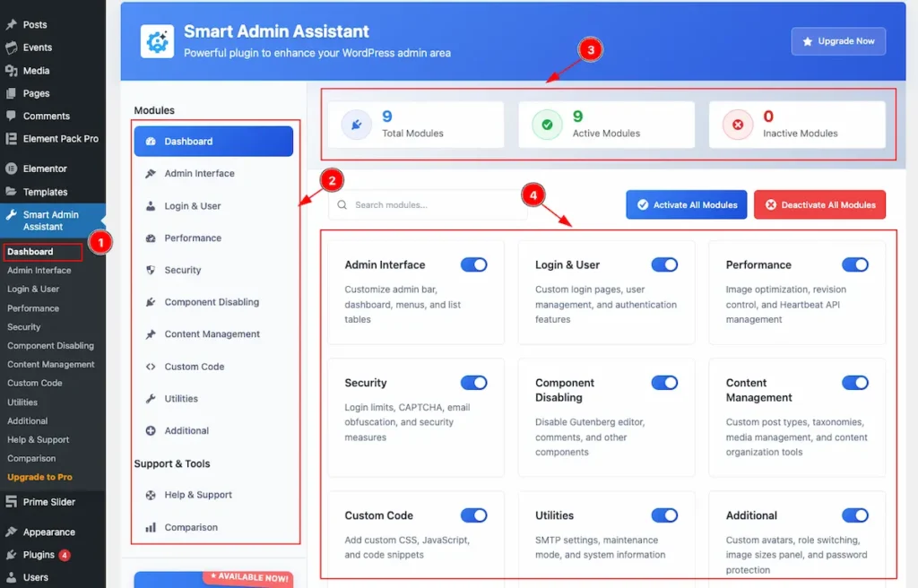Open Login & User in WordPress admin submenu

click(33, 289)
